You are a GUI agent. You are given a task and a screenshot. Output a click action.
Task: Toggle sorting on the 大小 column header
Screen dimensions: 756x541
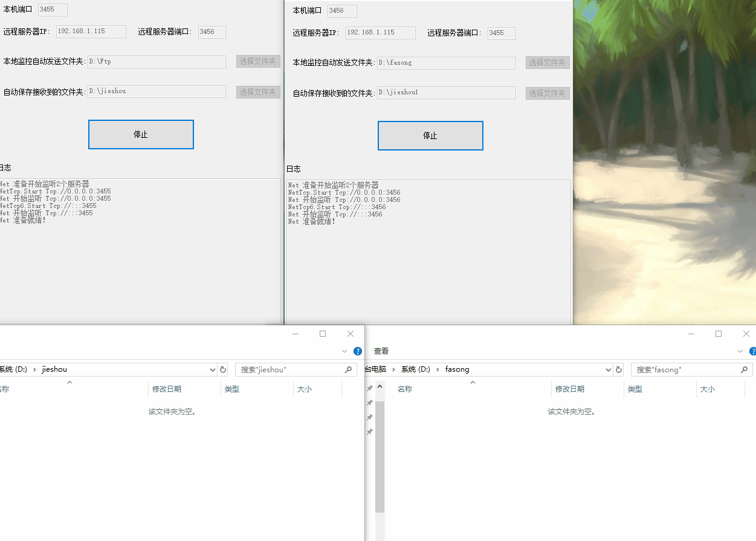tap(707, 389)
